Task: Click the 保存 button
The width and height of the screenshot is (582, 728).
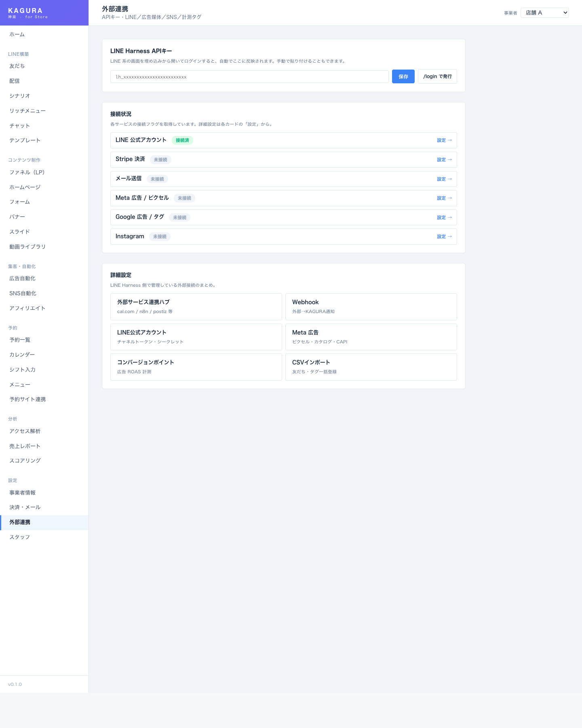Action: [x=403, y=76]
